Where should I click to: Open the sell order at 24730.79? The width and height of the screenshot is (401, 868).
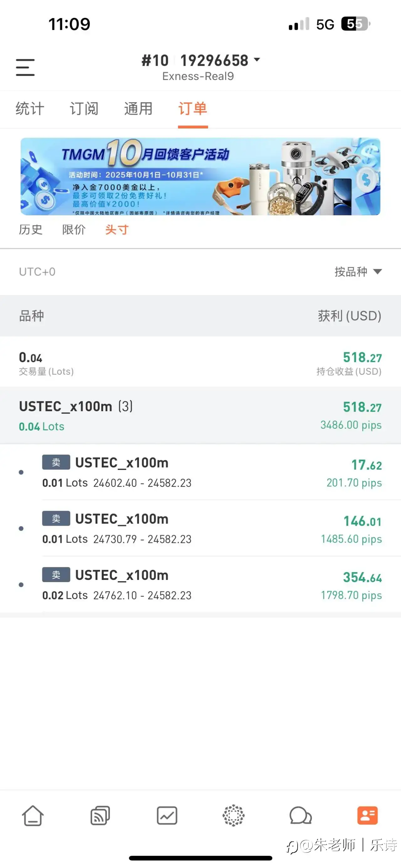tap(200, 528)
